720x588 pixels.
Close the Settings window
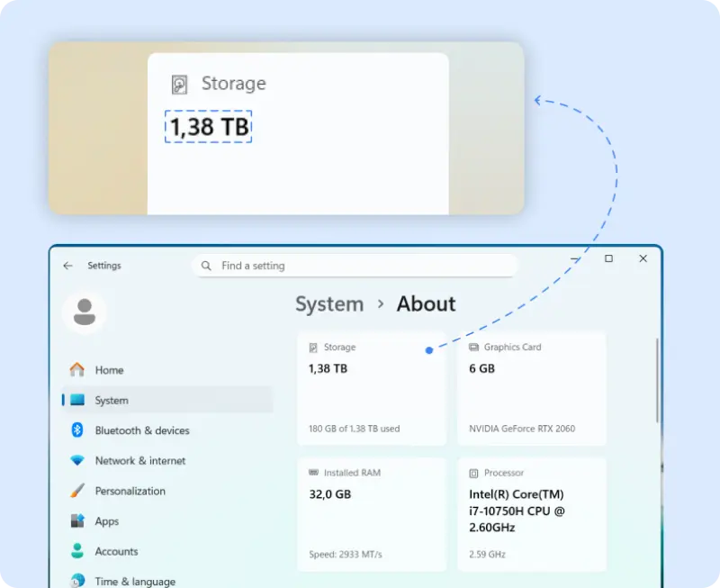(643, 258)
